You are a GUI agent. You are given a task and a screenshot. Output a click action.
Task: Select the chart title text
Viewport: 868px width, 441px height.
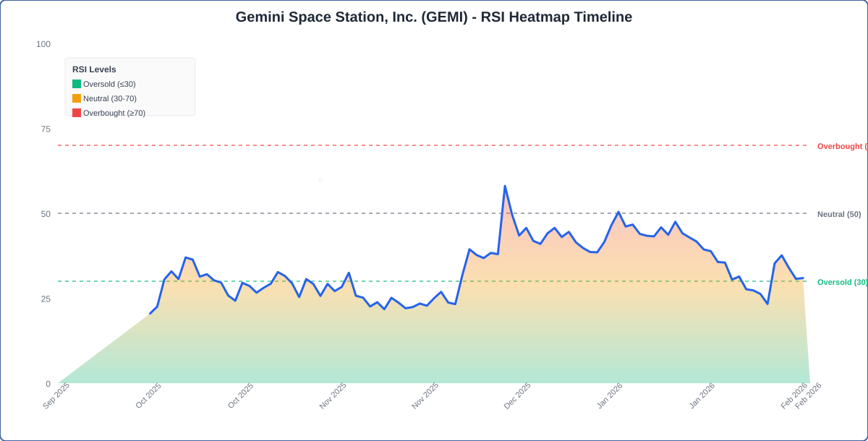click(x=434, y=17)
